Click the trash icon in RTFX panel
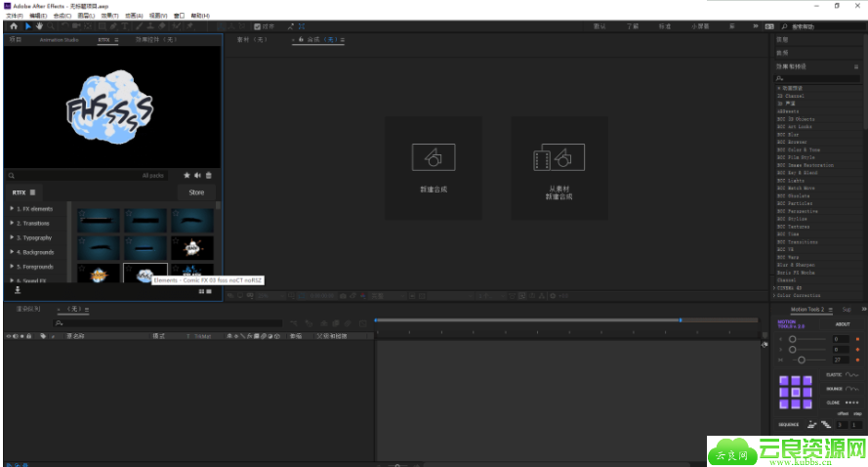Image resolution: width=868 pixels, height=467 pixels. (208, 176)
